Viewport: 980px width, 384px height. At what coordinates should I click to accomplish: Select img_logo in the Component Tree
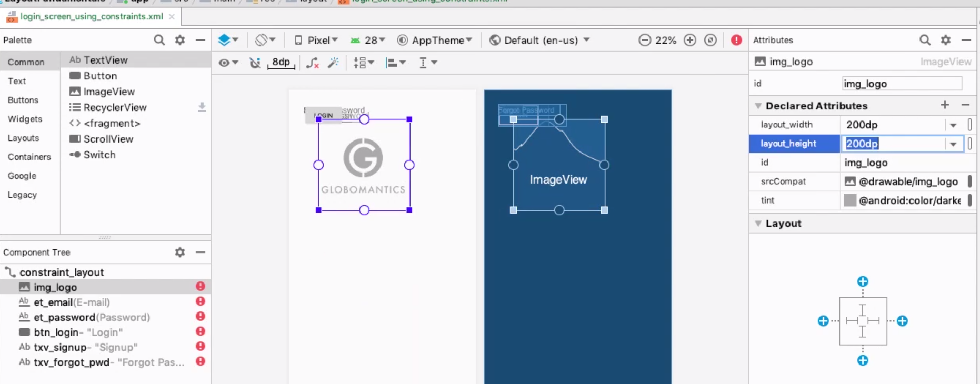point(105,287)
